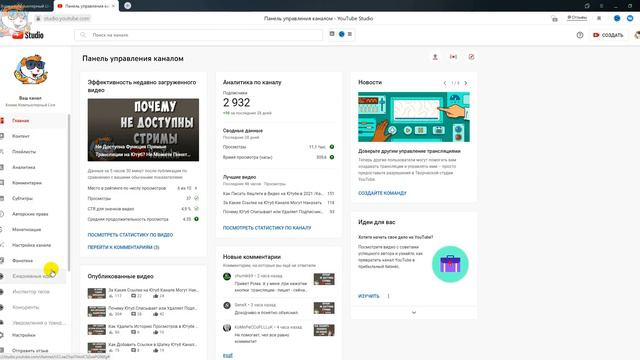Viewport: 640px width, 360px height.
Task: Click 'Посмотреть статистику по каналу' link
Action: pyautogui.click(x=267, y=228)
